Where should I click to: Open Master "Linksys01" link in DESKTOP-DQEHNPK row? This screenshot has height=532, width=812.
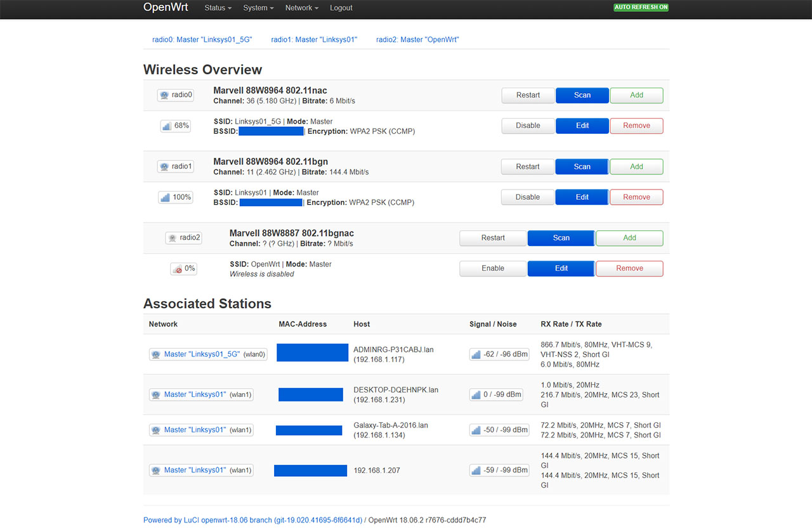click(195, 394)
